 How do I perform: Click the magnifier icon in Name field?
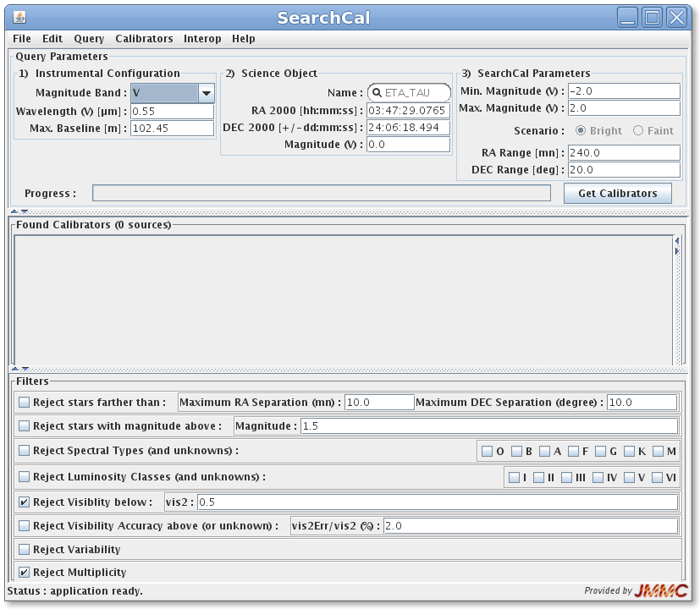(377, 92)
